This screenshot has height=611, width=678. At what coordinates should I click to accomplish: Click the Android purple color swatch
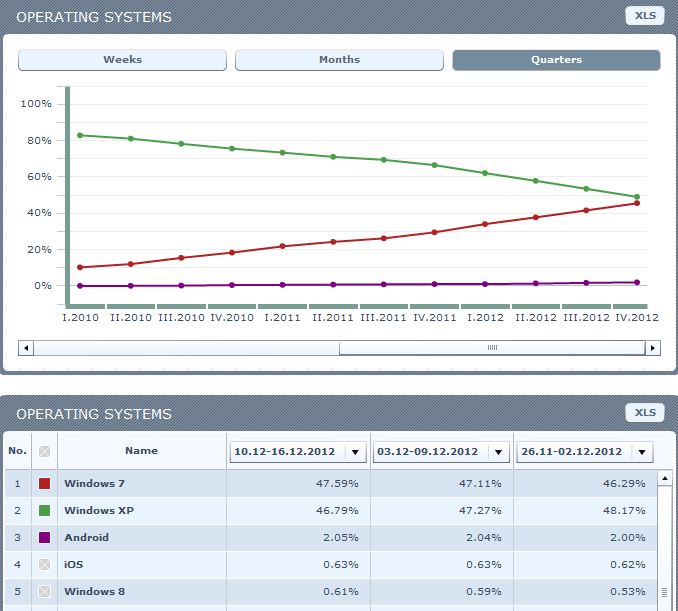coord(44,538)
